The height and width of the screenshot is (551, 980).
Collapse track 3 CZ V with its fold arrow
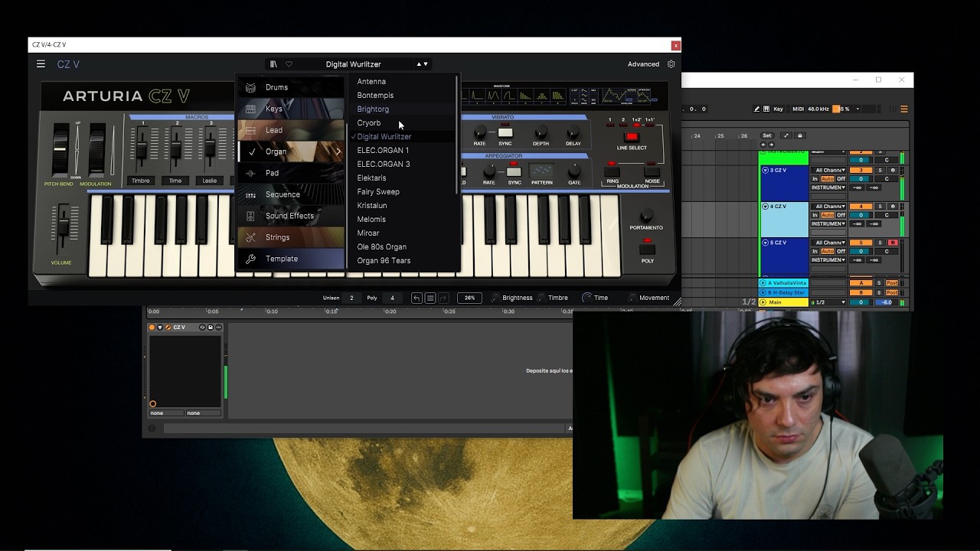pos(765,170)
